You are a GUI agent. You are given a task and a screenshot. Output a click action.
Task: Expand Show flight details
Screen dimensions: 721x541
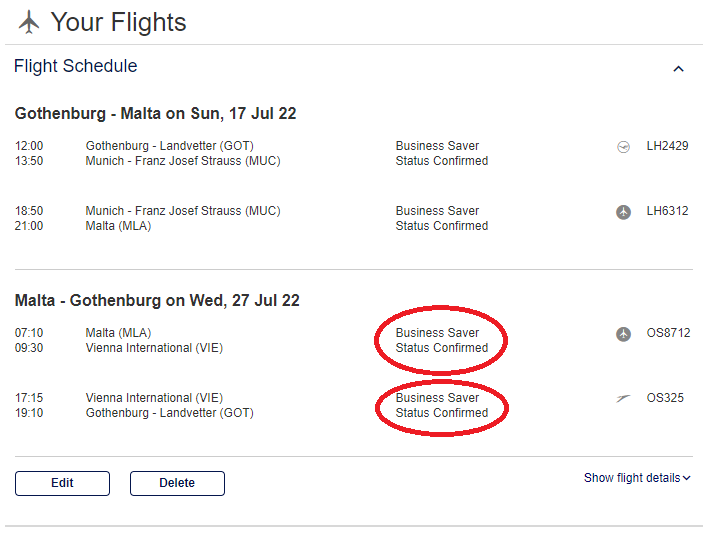(x=637, y=478)
